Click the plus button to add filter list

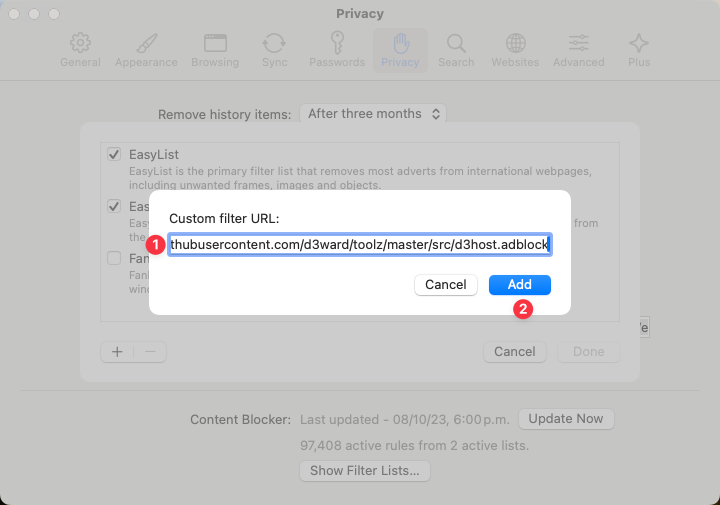[117, 352]
